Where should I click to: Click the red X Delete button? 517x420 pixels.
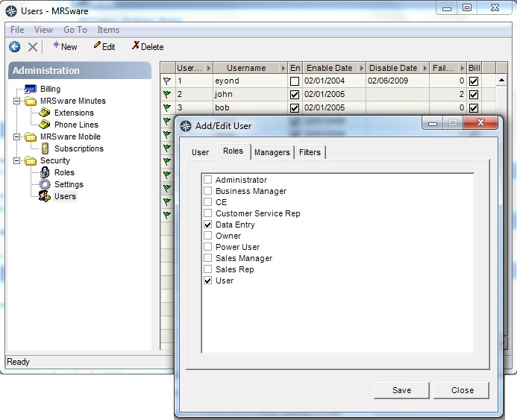point(148,46)
